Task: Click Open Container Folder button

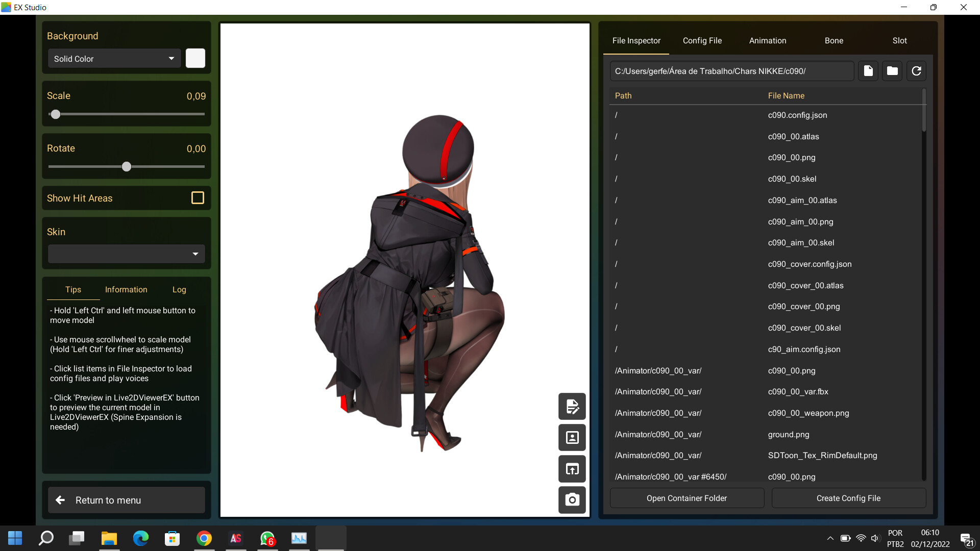Action: click(687, 498)
